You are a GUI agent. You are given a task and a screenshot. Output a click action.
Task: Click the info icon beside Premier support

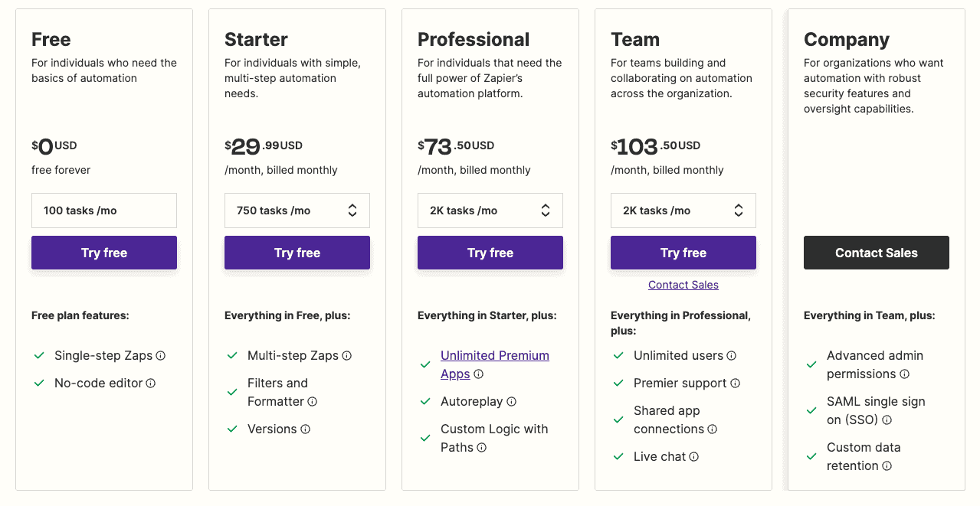point(736,383)
